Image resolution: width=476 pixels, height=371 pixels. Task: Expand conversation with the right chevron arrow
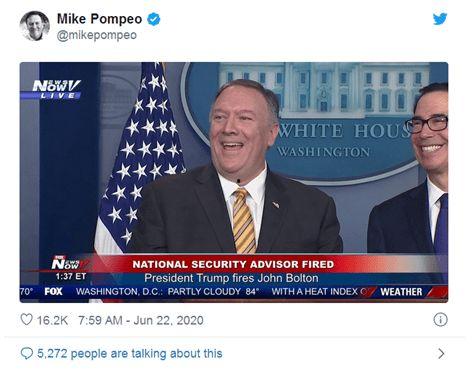[441, 353]
